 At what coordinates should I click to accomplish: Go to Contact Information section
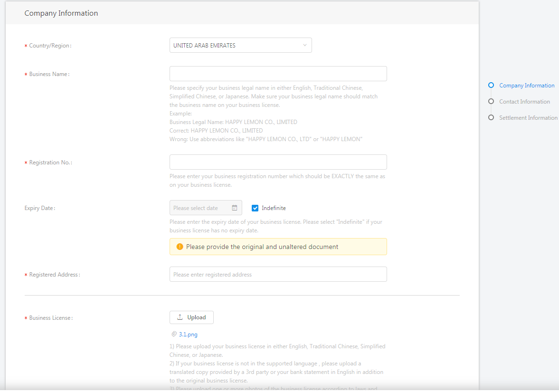[524, 102]
